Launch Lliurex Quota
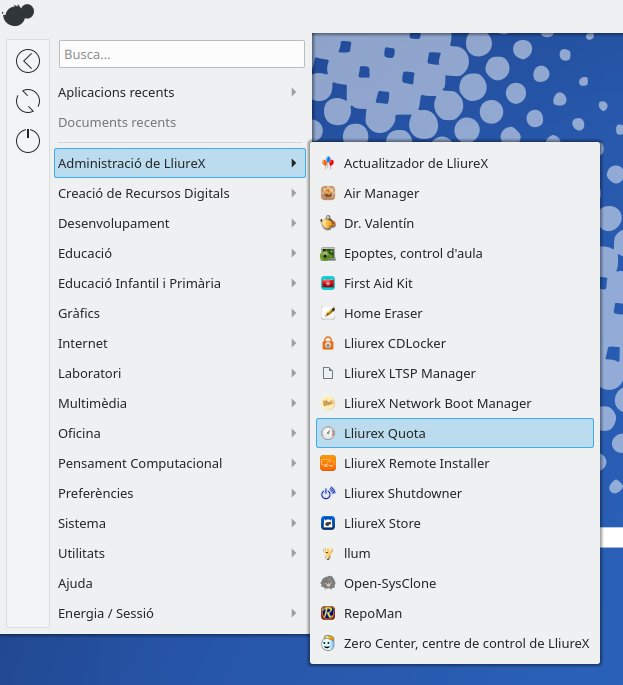This screenshot has height=685, width=623. click(385, 433)
